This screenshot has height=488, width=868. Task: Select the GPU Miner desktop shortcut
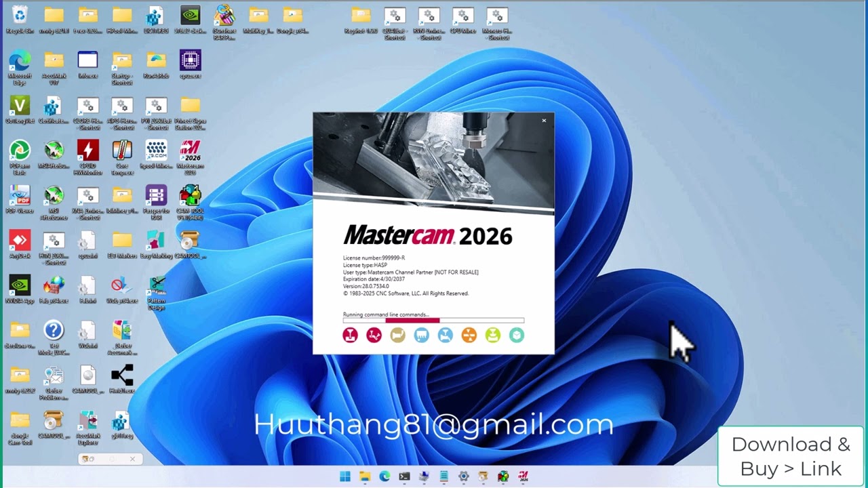(x=462, y=20)
